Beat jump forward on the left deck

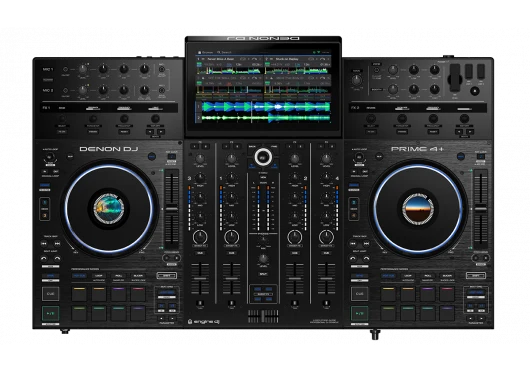[57, 259]
